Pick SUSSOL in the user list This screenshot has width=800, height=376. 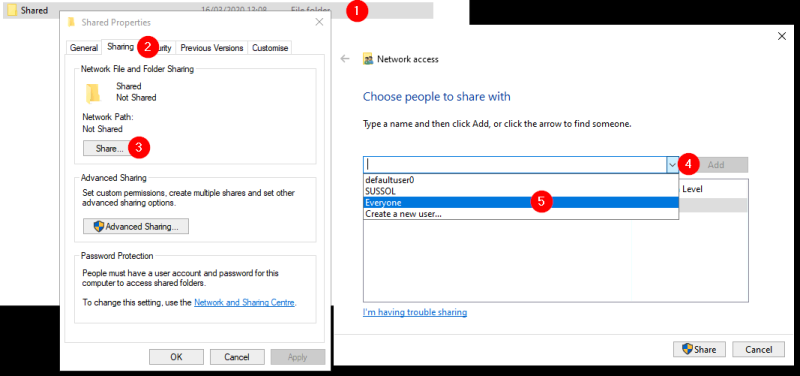pos(521,191)
